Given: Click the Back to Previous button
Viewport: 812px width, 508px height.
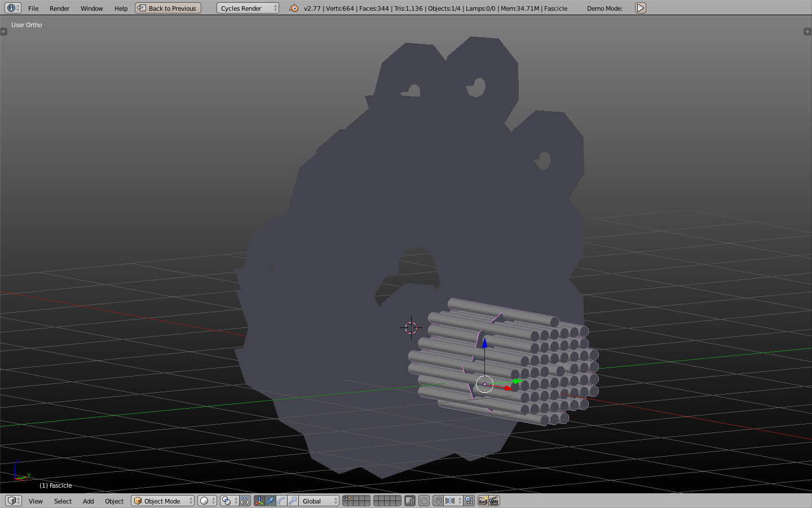Looking at the screenshot, I should [x=168, y=8].
